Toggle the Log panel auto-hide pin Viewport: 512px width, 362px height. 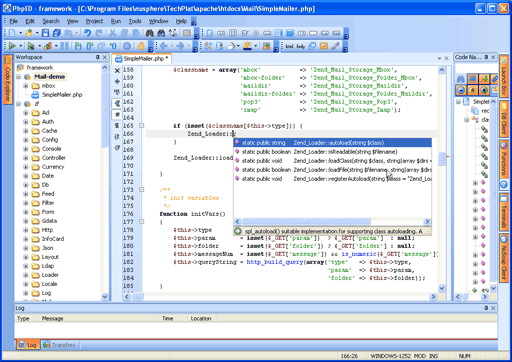pos(486,308)
